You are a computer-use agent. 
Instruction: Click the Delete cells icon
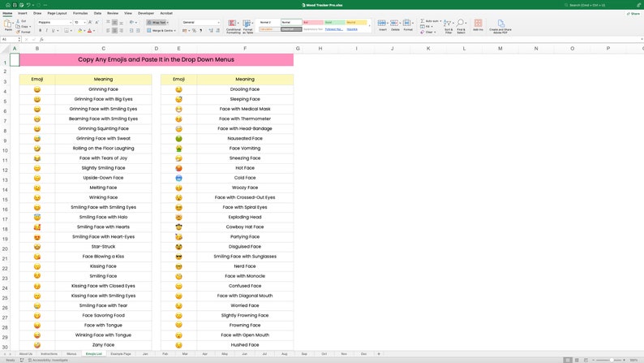tap(395, 23)
